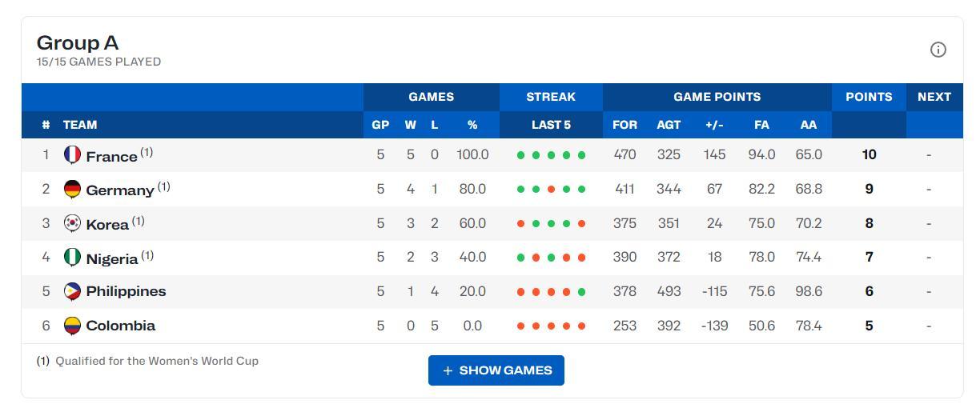This screenshot has width=980, height=412.
Task: Click the Germany flag icon
Action: 72,189
